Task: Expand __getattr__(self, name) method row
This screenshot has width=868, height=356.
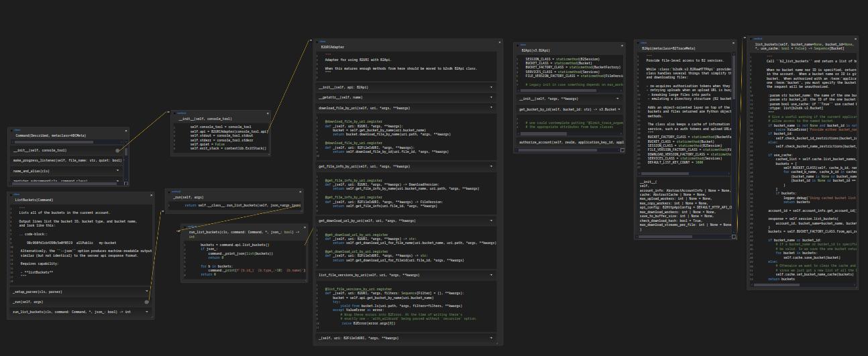Action: [x=491, y=97]
